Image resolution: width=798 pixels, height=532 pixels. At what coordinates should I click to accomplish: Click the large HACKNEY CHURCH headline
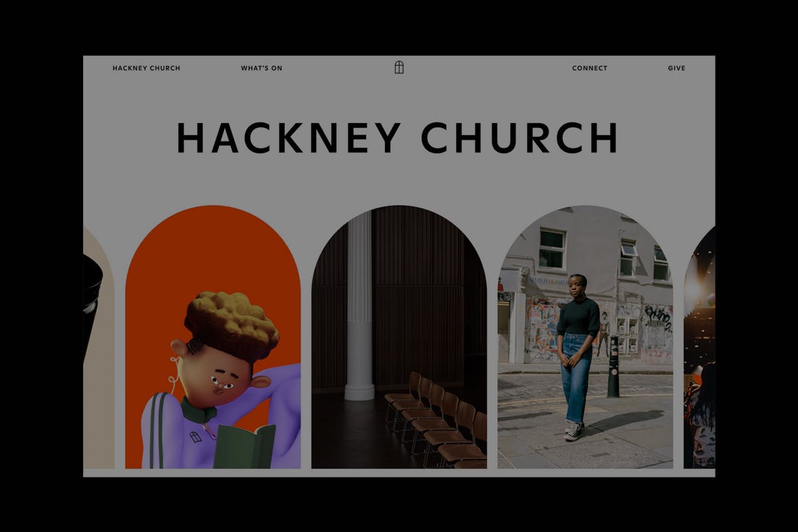click(x=397, y=138)
